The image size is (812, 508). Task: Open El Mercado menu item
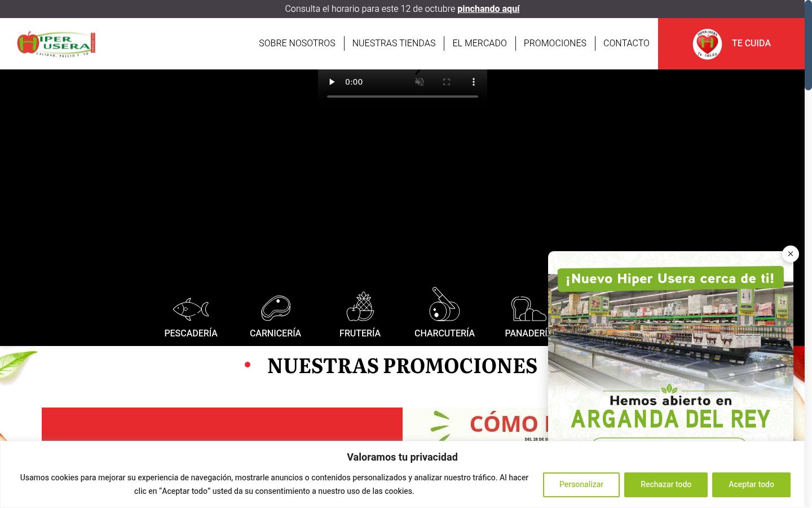tap(479, 43)
